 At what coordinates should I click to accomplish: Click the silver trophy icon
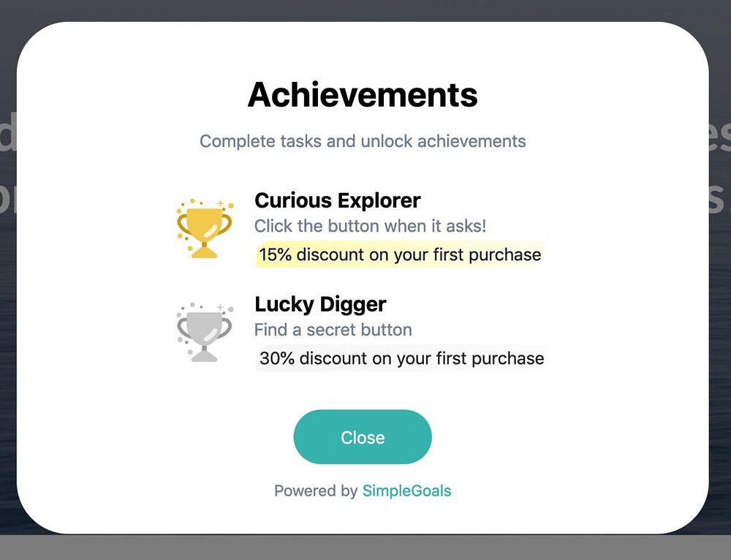pos(204,332)
